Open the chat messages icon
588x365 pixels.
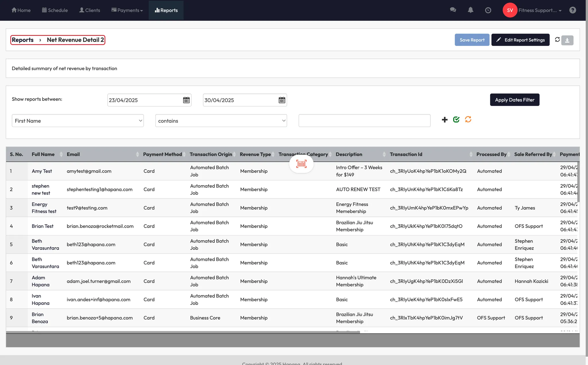453,10
